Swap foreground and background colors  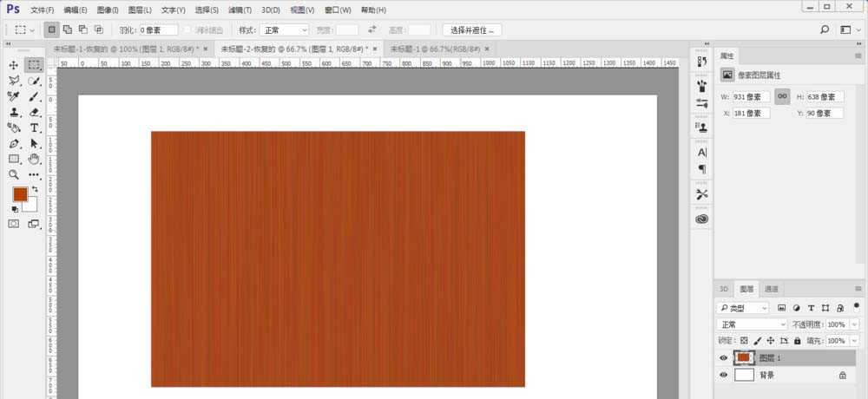point(35,189)
